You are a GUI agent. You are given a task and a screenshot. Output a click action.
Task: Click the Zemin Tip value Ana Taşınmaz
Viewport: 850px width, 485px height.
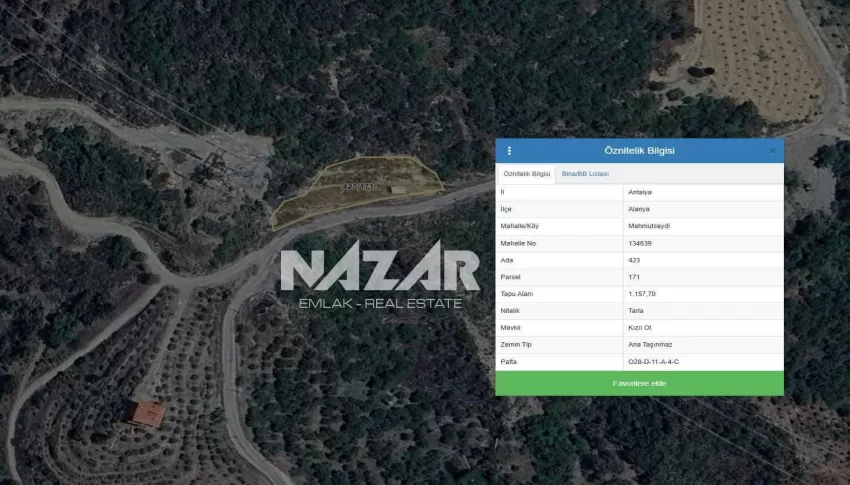click(x=650, y=344)
